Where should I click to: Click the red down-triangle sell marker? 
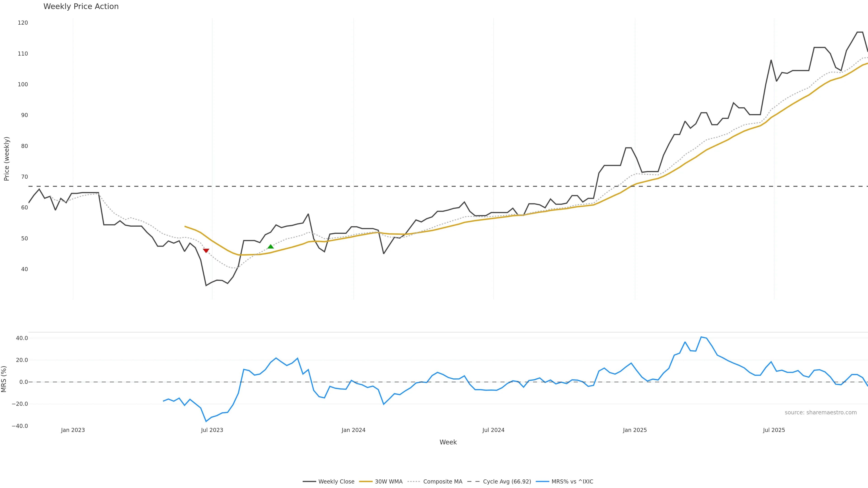point(206,251)
